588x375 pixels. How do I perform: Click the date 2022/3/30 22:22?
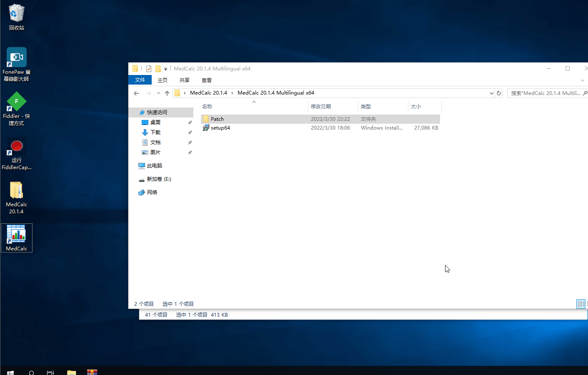pos(330,119)
